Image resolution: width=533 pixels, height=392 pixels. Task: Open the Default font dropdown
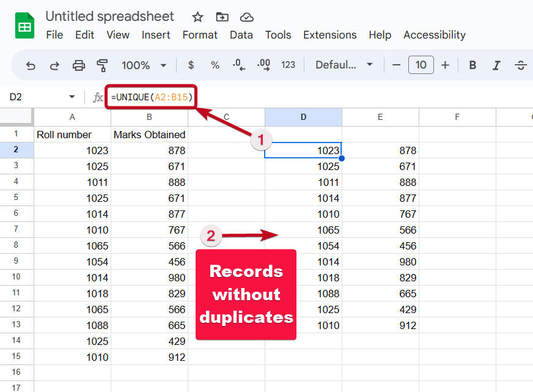pos(344,65)
